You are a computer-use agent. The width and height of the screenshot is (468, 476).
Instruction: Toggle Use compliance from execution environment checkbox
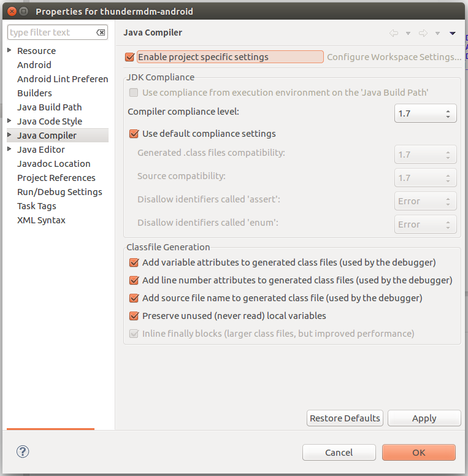tap(134, 93)
